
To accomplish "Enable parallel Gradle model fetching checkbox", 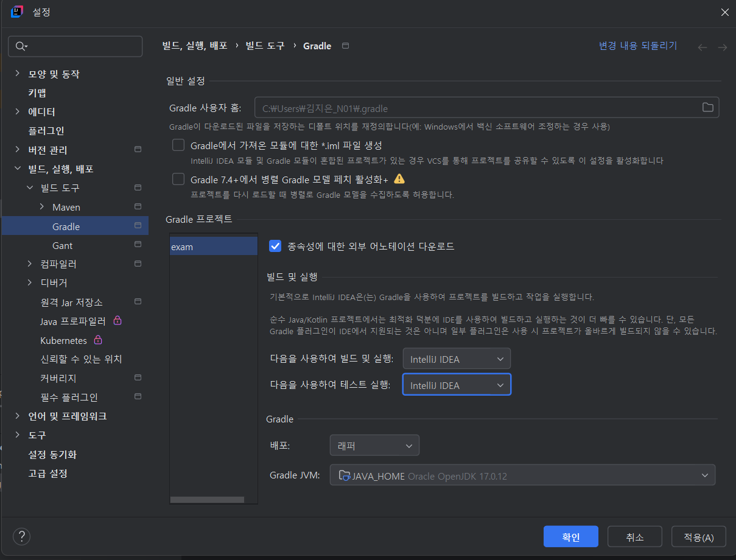I will click(x=178, y=179).
